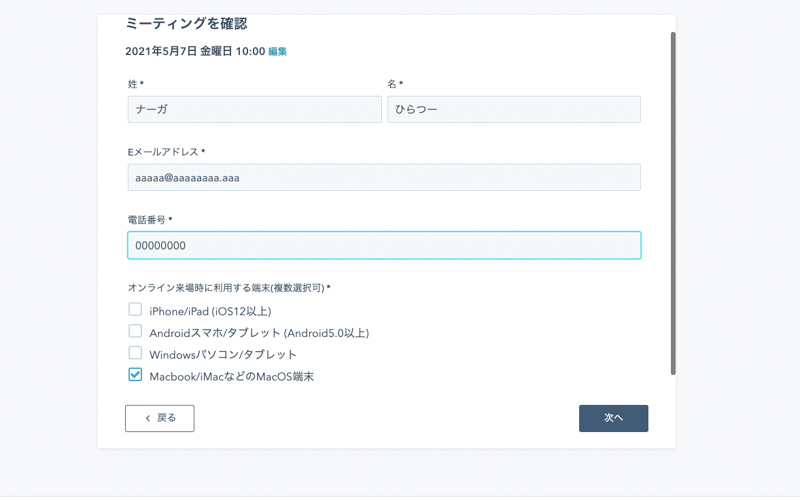Focus the Eメールアドレス input field

point(384,177)
